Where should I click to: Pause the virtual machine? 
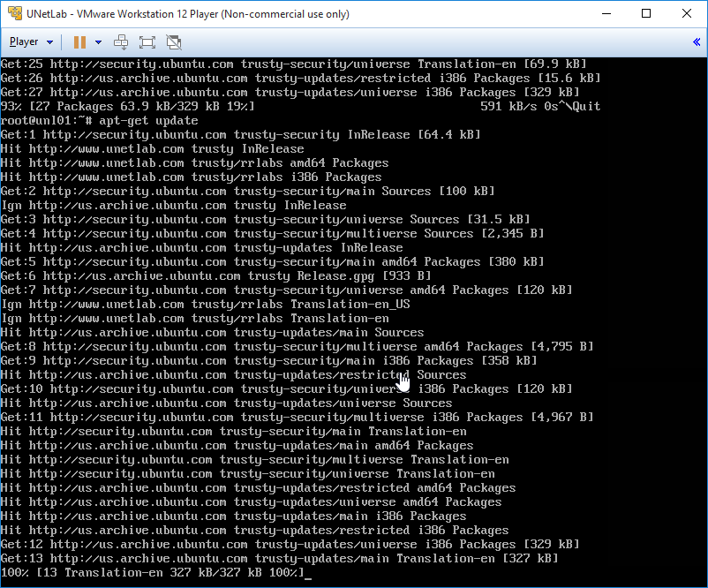click(x=80, y=42)
